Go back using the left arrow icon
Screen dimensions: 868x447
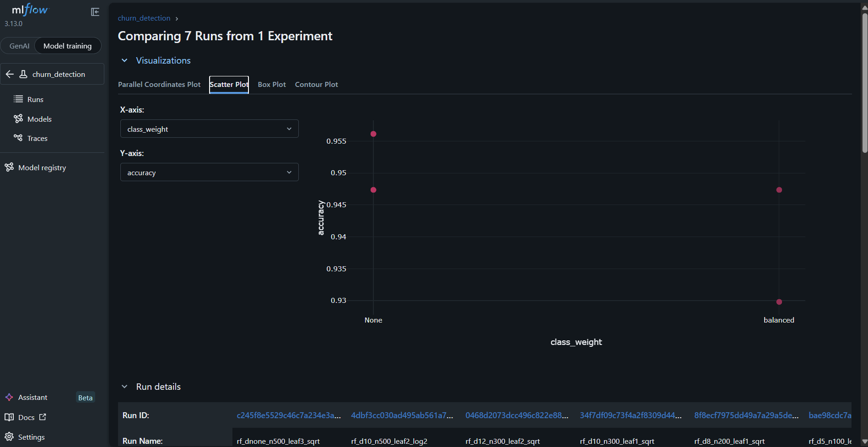coord(10,74)
